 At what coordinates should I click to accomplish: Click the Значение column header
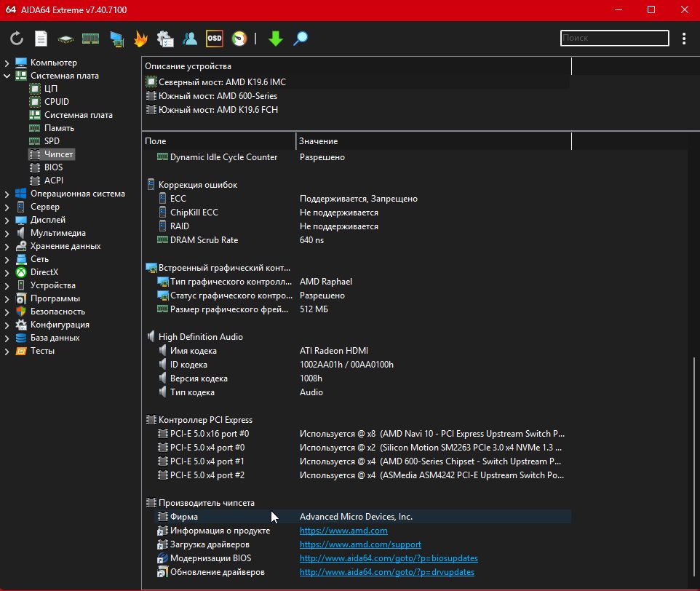[x=434, y=141]
